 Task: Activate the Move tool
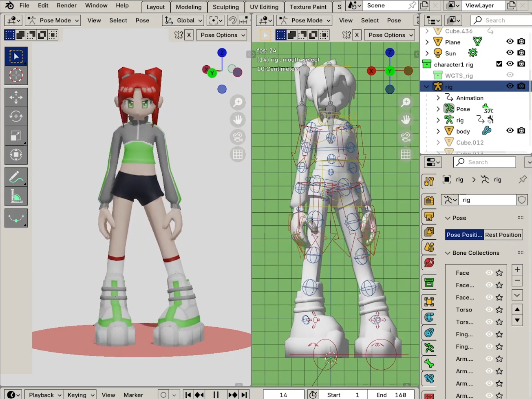pos(16,97)
